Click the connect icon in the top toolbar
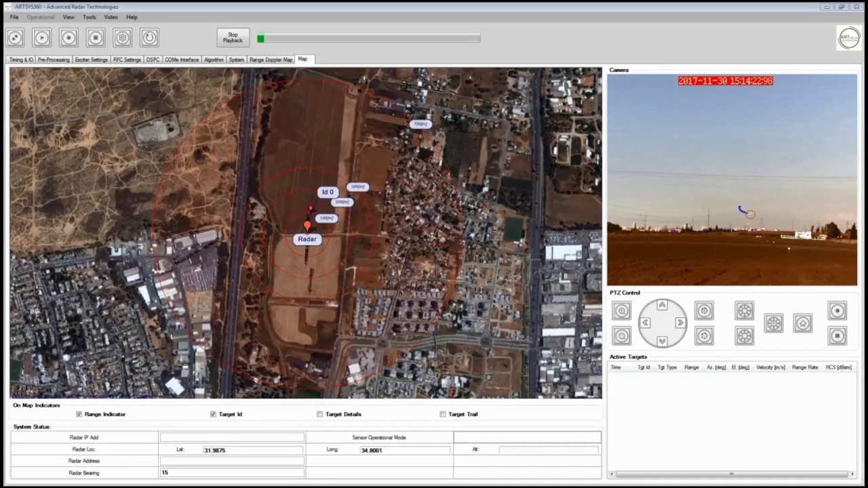The width and height of the screenshot is (868, 488). (x=15, y=38)
